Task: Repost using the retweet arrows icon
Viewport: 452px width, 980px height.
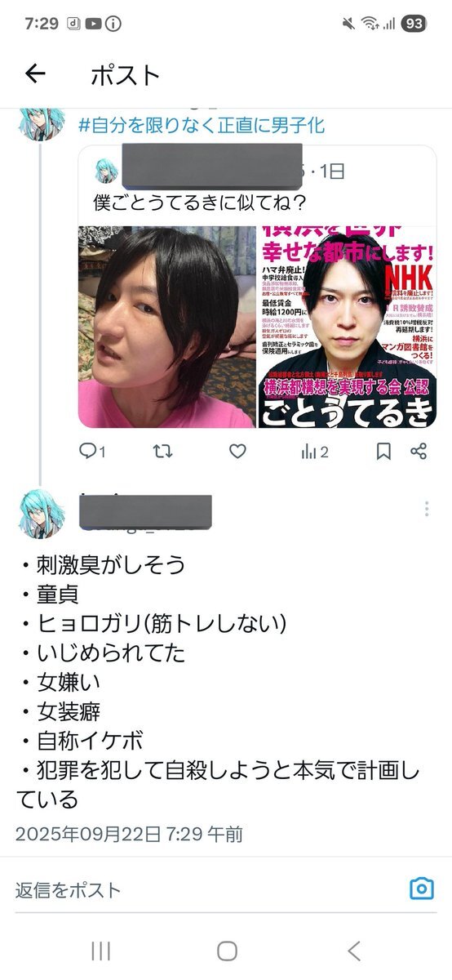Action: [x=162, y=451]
